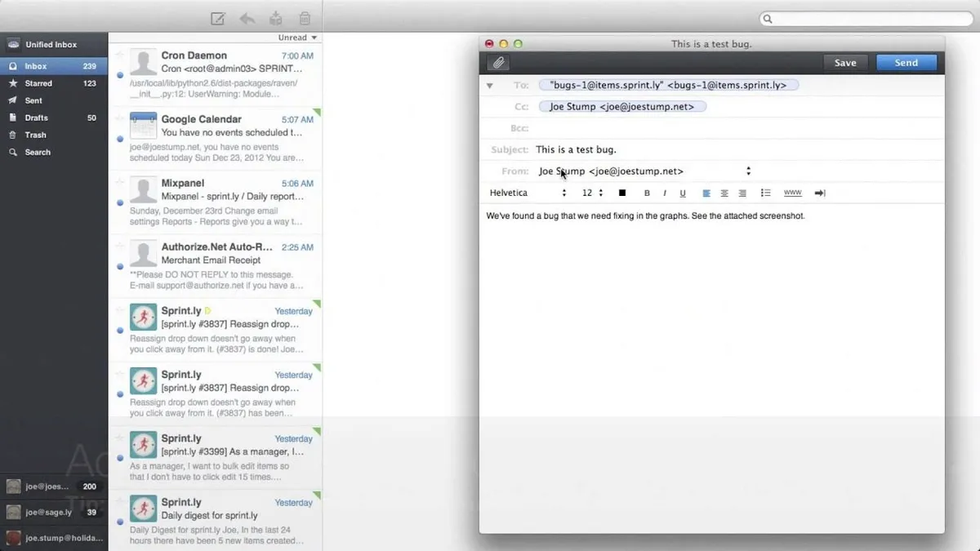This screenshot has width=980, height=551.
Task: Insert bulleted list in message
Action: [x=765, y=193]
